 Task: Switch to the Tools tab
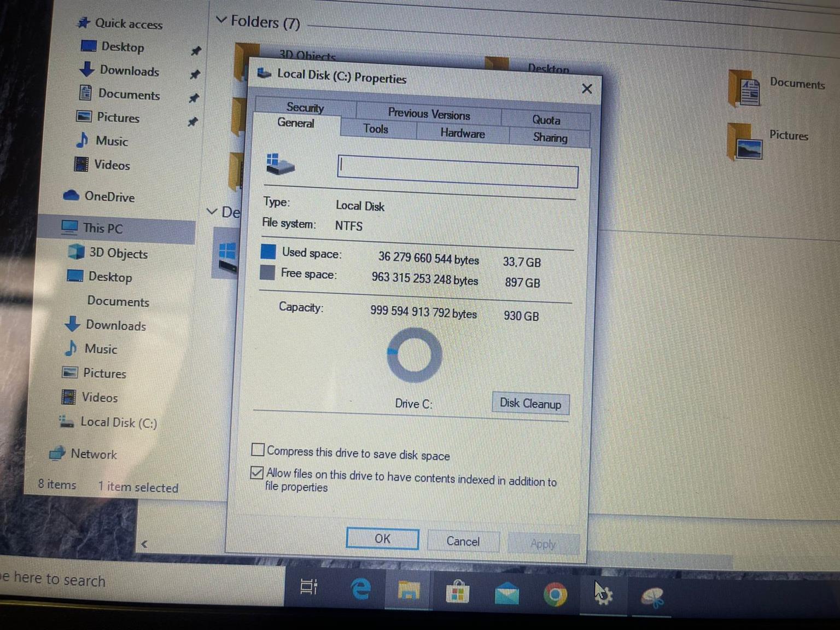coord(376,129)
